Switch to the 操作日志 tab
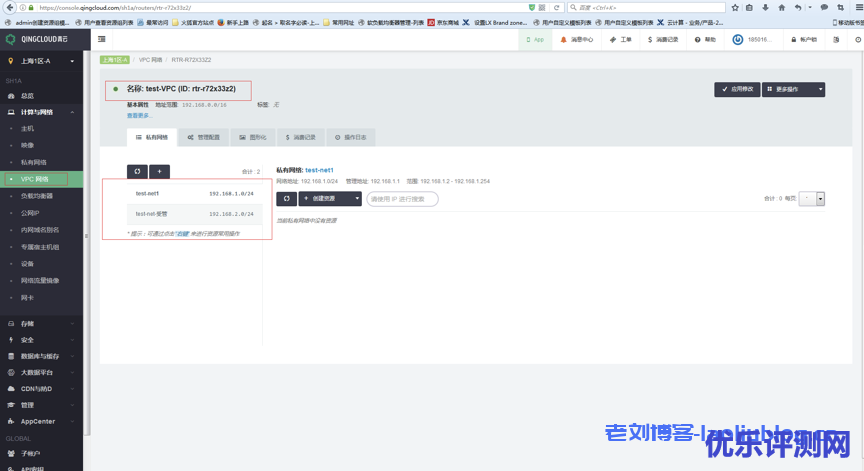Viewport: 864px width, 471px height. (350, 137)
